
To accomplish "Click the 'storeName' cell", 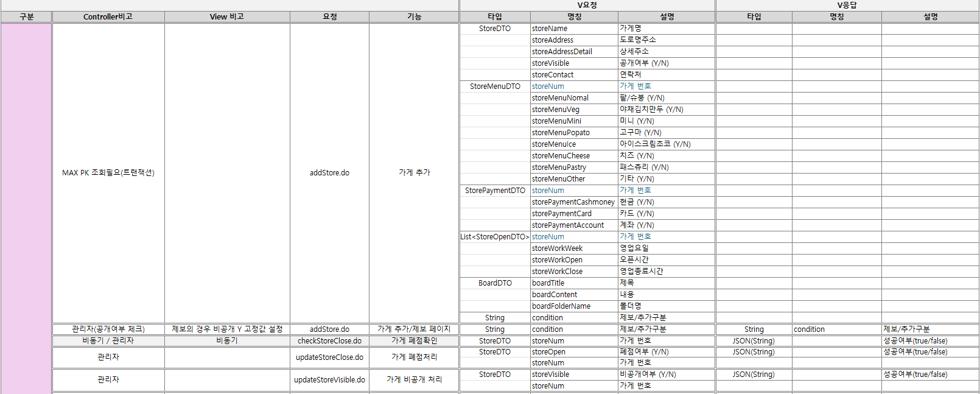I will click(574, 29).
